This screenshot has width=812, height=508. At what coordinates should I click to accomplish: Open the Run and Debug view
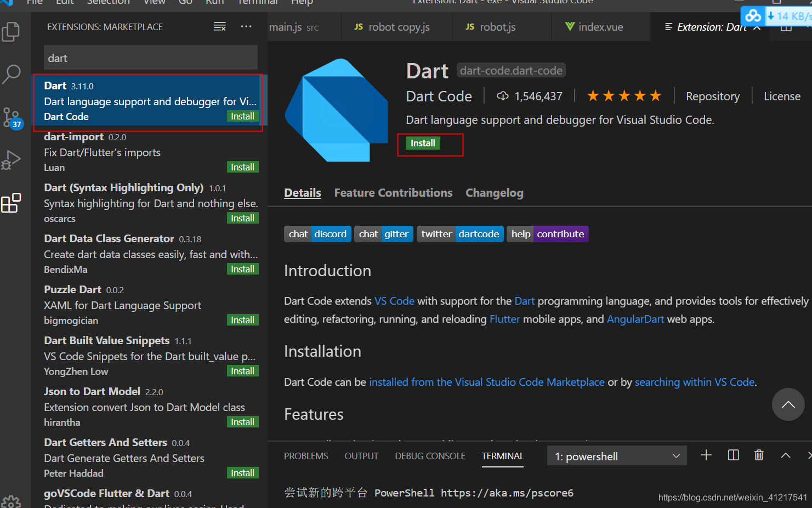(11, 160)
